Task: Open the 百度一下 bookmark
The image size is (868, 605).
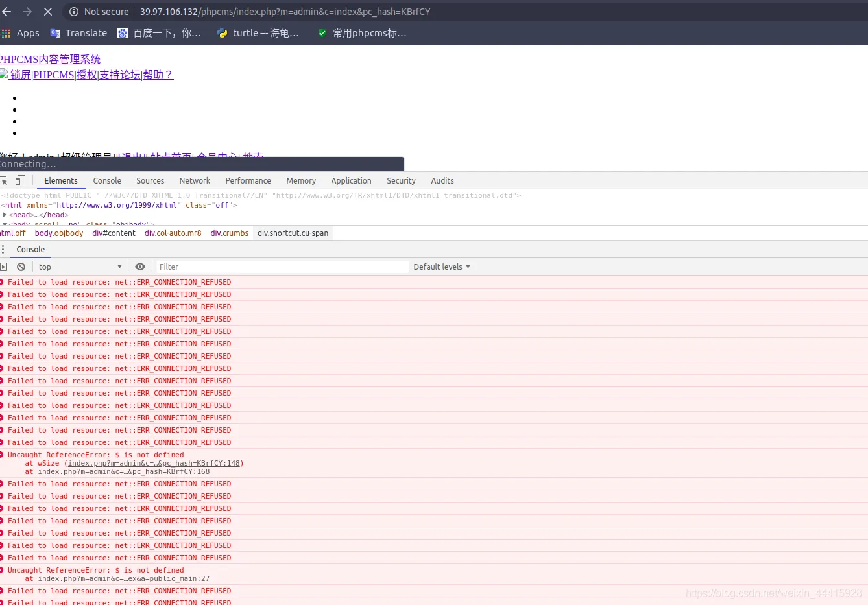Action: pyautogui.click(x=159, y=33)
